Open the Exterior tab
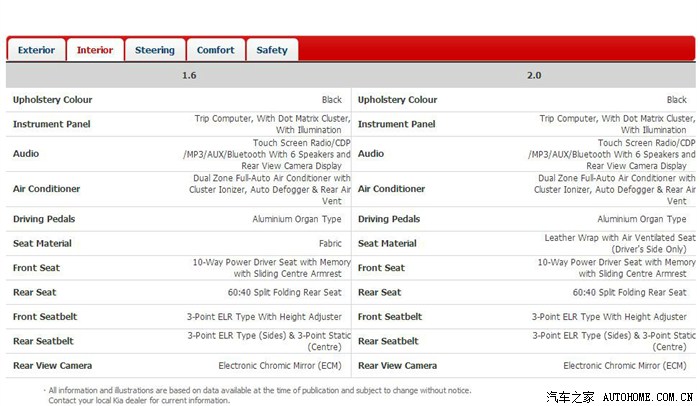Screen dimensions: 700x406 click(x=37, y=50)
